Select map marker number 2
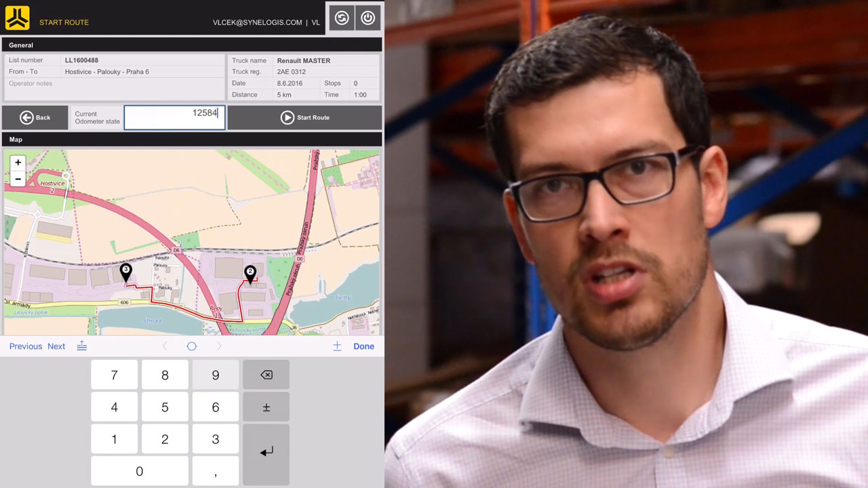 pos(250,273)
